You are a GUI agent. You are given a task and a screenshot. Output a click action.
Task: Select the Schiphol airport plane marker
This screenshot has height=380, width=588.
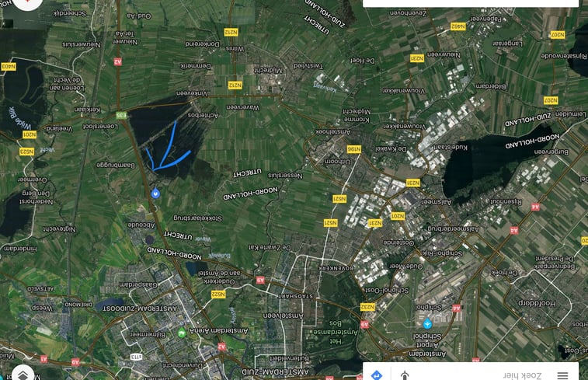(427, 323)
